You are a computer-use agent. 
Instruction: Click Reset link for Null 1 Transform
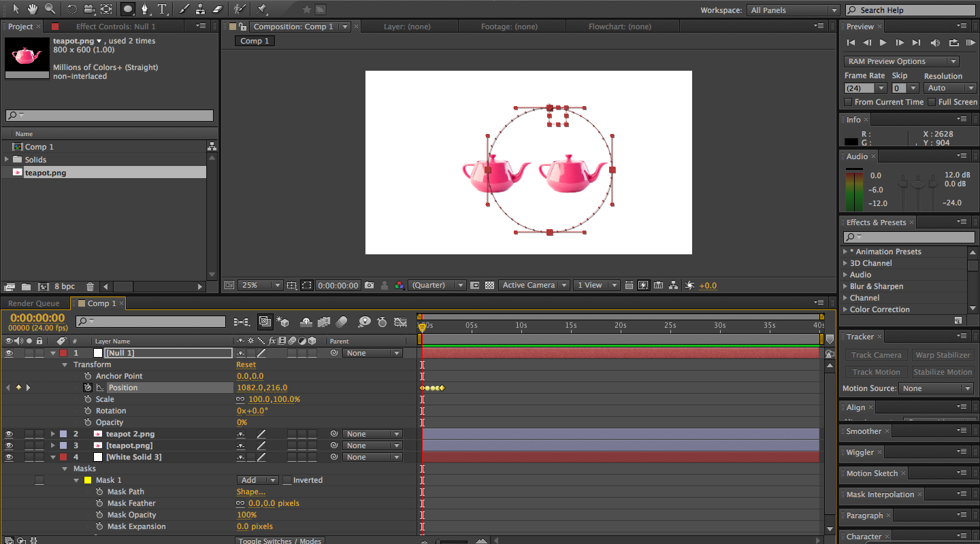click(246, 364)
